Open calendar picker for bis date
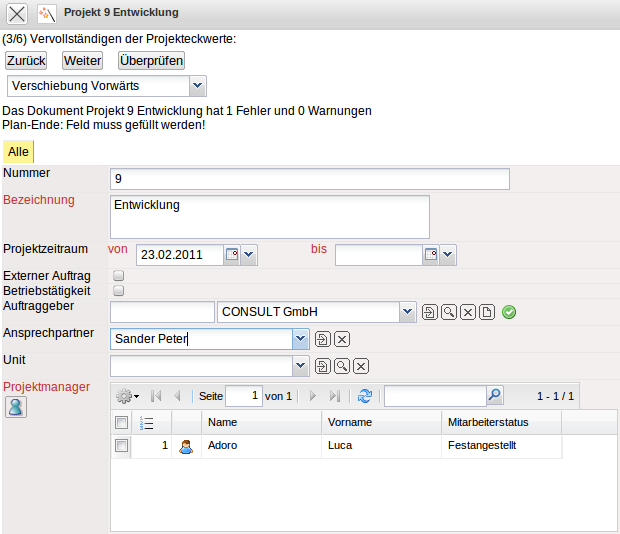Screen dimensions: 620x534 tap(431, 254)
